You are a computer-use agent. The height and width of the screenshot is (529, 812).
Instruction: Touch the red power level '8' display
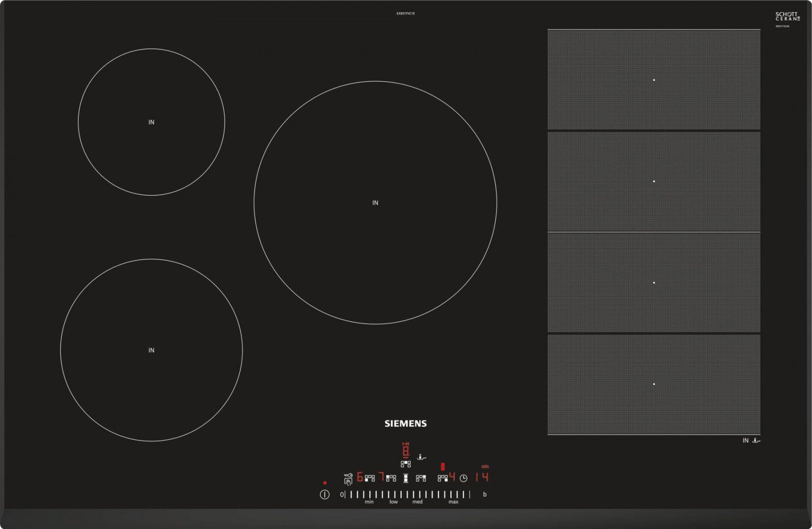click(406, 450)
